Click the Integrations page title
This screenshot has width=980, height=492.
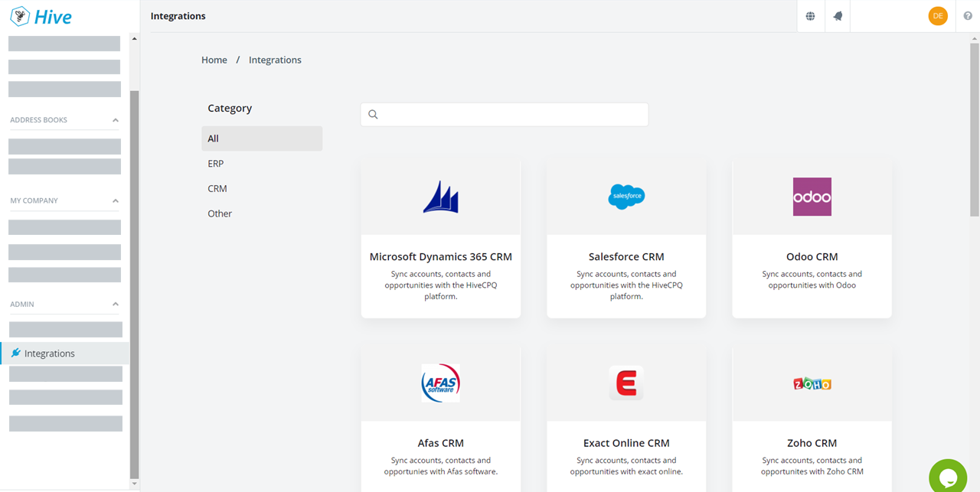click(178, 16)
